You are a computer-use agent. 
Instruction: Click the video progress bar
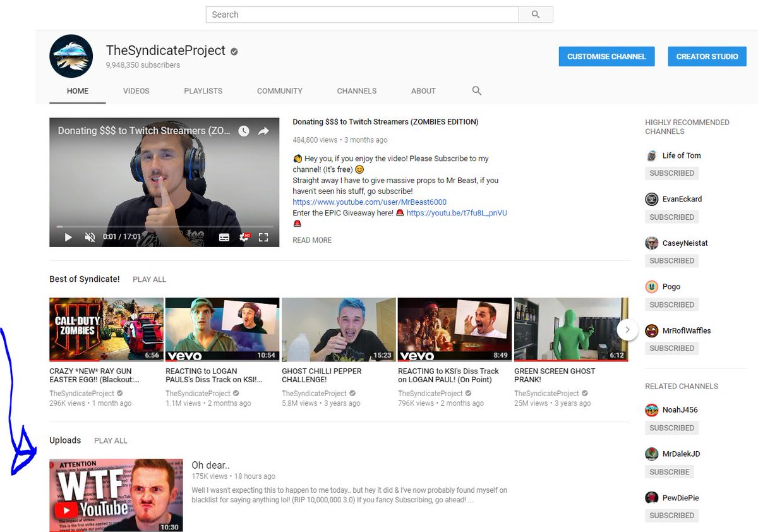165,226
